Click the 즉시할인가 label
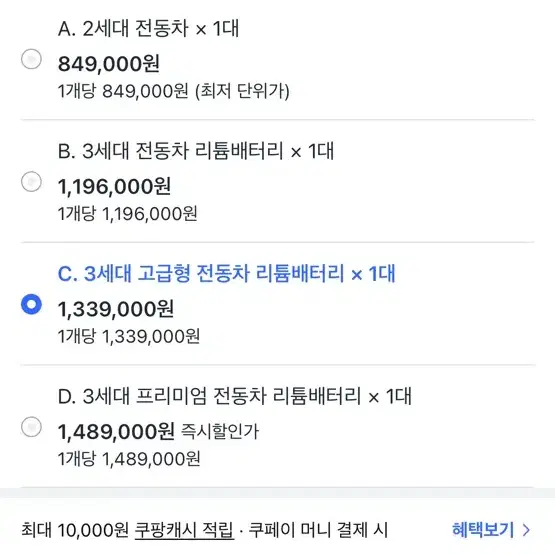 point(220,432)
